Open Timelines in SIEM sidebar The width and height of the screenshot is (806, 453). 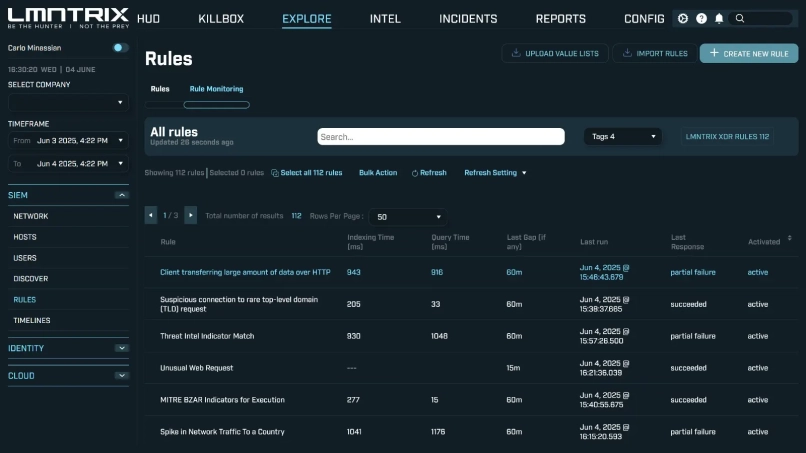(32, 320)
